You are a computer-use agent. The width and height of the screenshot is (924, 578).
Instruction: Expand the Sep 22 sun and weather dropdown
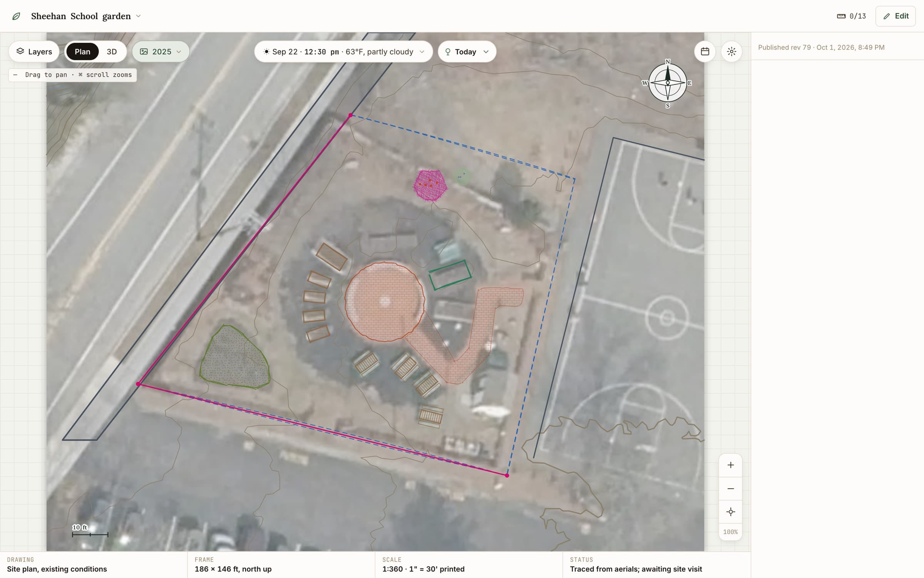pyautogui.click(x=343, y=52)
